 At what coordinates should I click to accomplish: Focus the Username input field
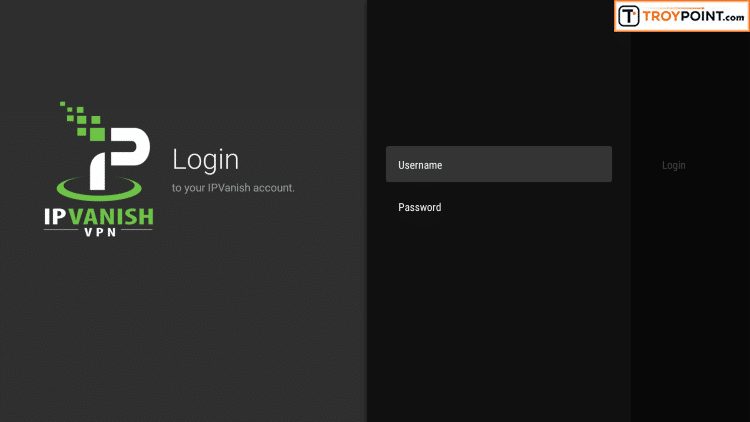[x=498, y=165]
